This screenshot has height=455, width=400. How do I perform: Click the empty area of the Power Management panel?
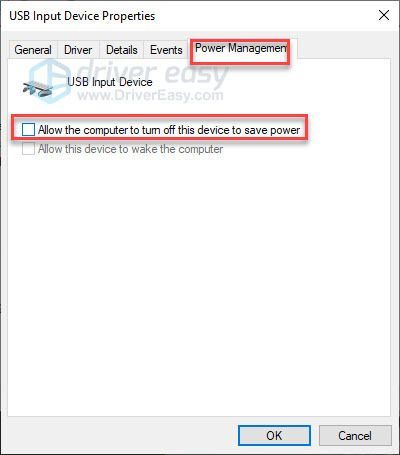pos(199,283)
